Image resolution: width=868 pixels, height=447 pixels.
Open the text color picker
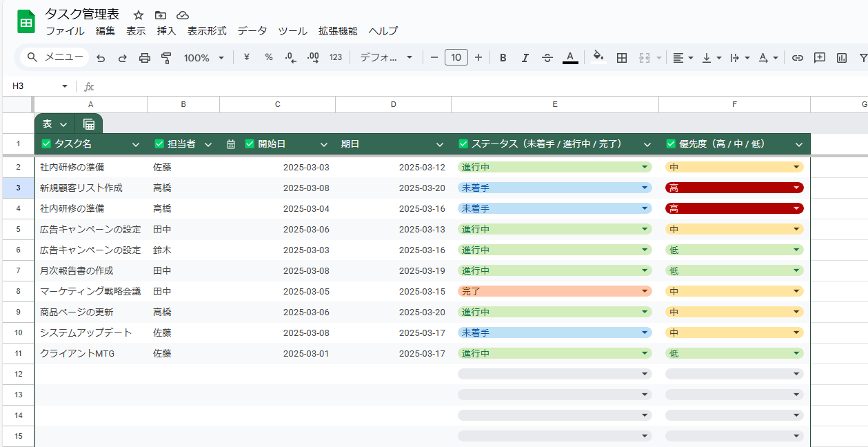[569, 58]
